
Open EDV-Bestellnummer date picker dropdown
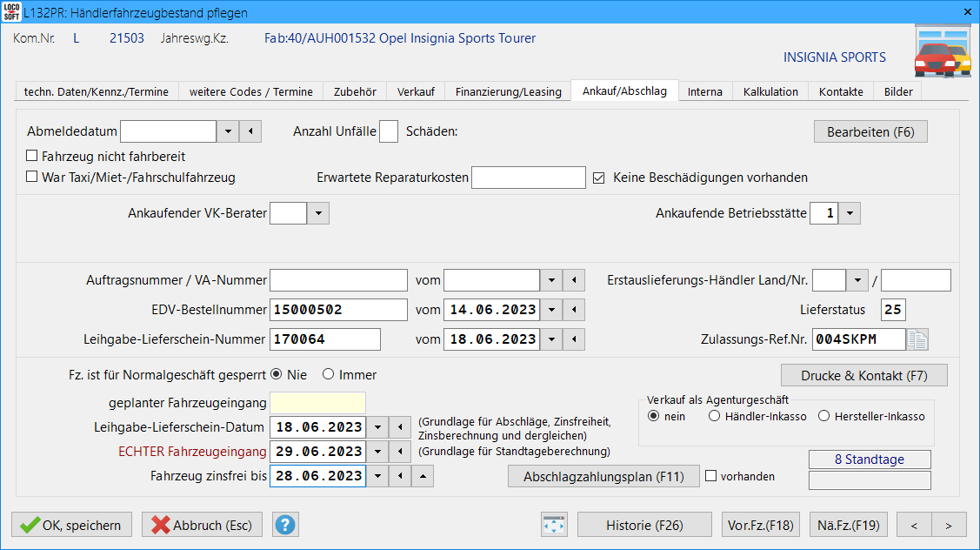551,310
